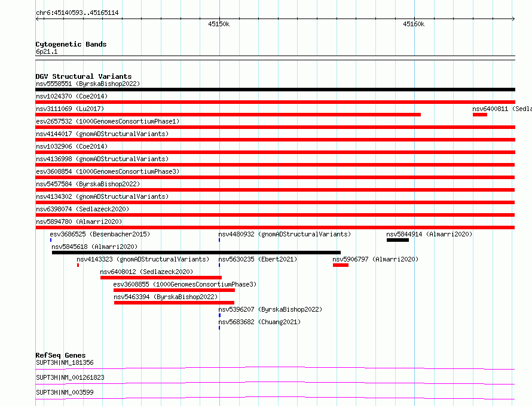Click the red bar under nsv5906797
The image size is (532, 406).
(341, 265)
